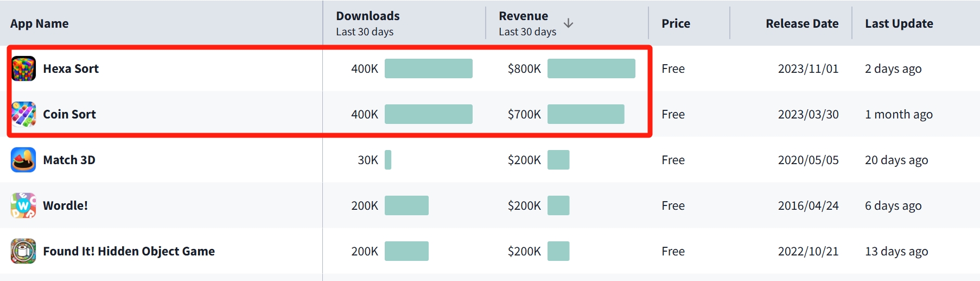This screenshot has width=980, height=281.
Task: Select Hexa Sort 400K downloads value
Action: [365, 68]
